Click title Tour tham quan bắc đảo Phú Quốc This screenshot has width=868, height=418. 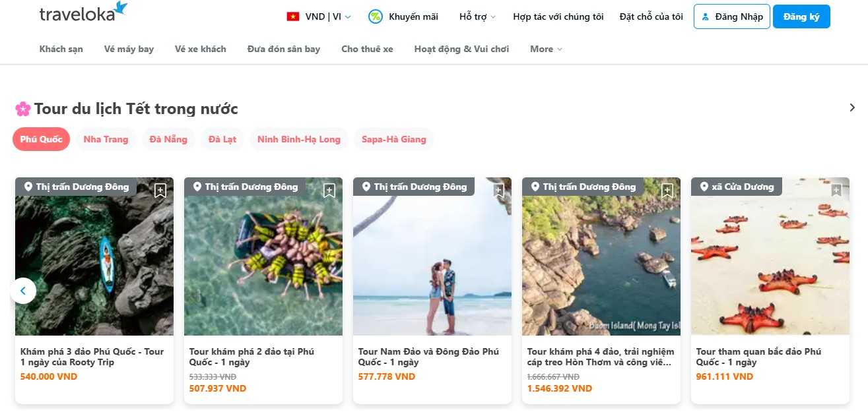coord(759,357)
